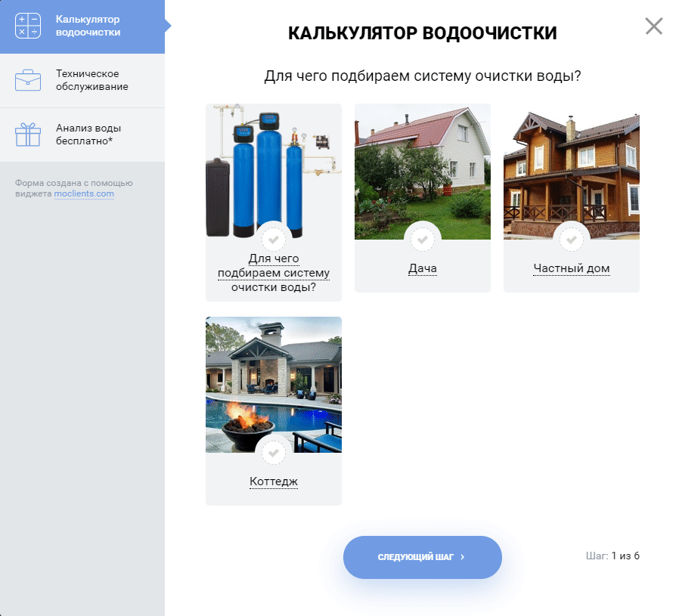Check the round checkmark on the Дача card
Viewport: 679px width, 616px height.
click(423, 240)
